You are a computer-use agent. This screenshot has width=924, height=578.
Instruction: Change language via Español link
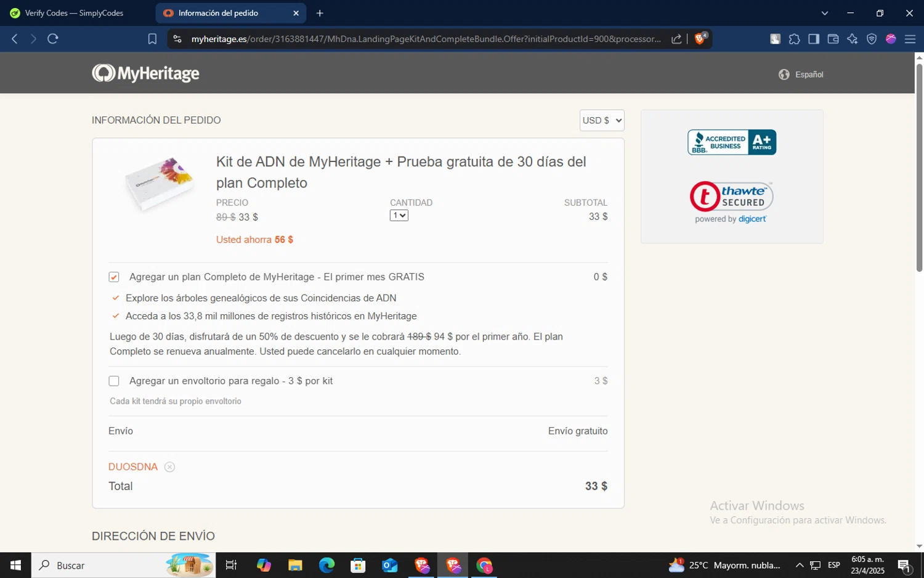coord(809,75)
